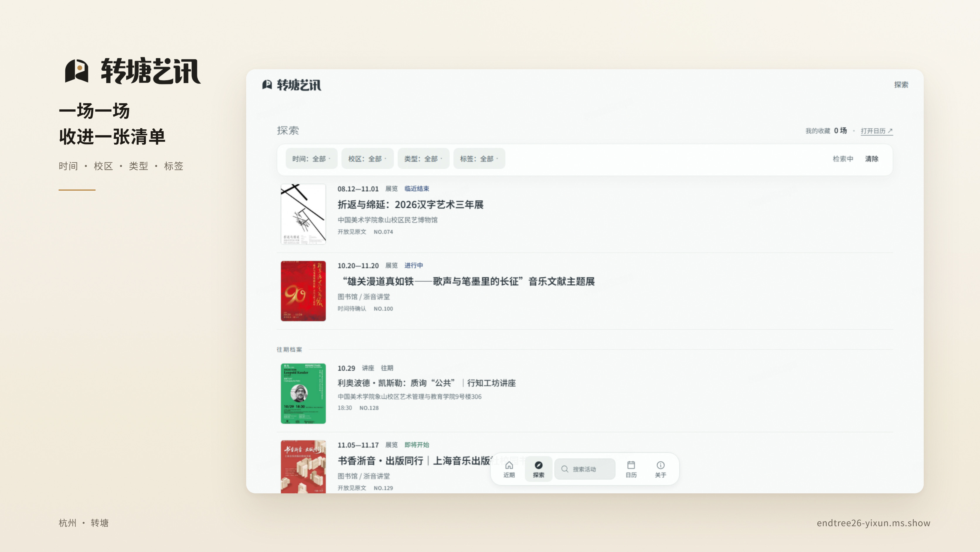Open the red 雄关漫道 poster thumbnail
This screenshot has width=980, height=552.
[303, 291]
